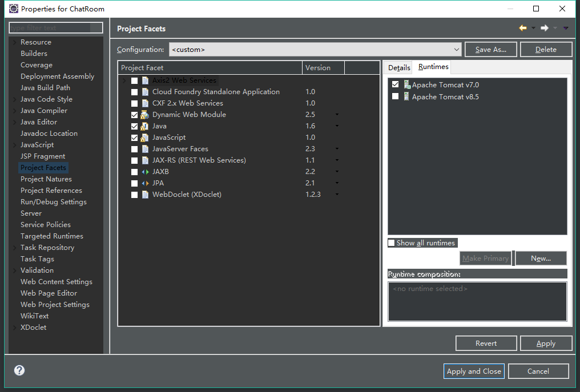The width and height of the screenshot is (580, 392).
Task: Click the Apache Tomcat v7.0 server icon
Action: (407, 84)
